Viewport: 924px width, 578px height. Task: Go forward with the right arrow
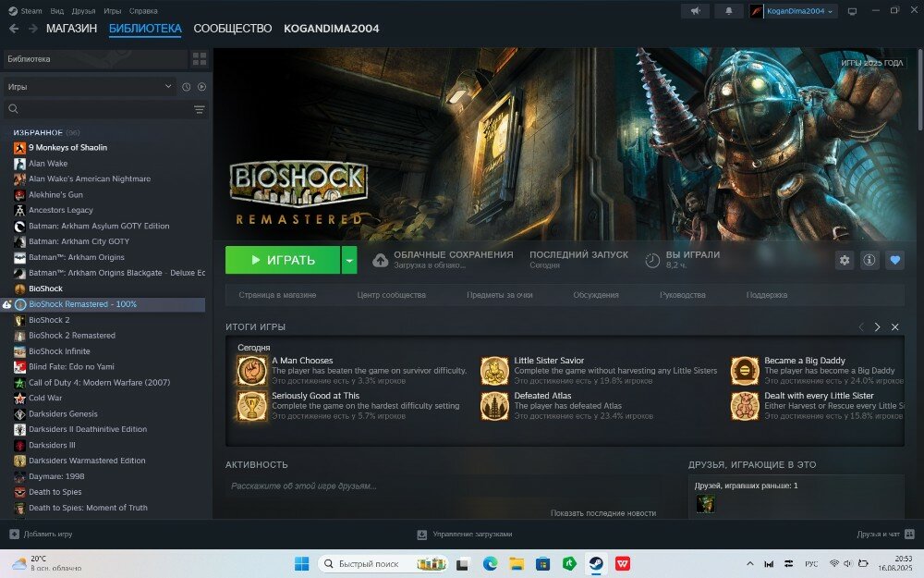(33, 29)
